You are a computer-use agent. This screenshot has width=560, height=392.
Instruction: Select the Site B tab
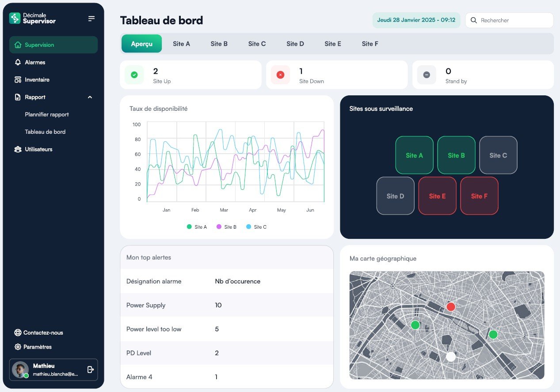tap(219, 44)
